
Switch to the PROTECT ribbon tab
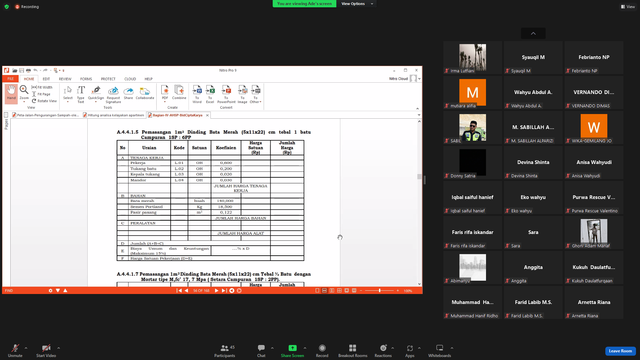pos(108,79)
